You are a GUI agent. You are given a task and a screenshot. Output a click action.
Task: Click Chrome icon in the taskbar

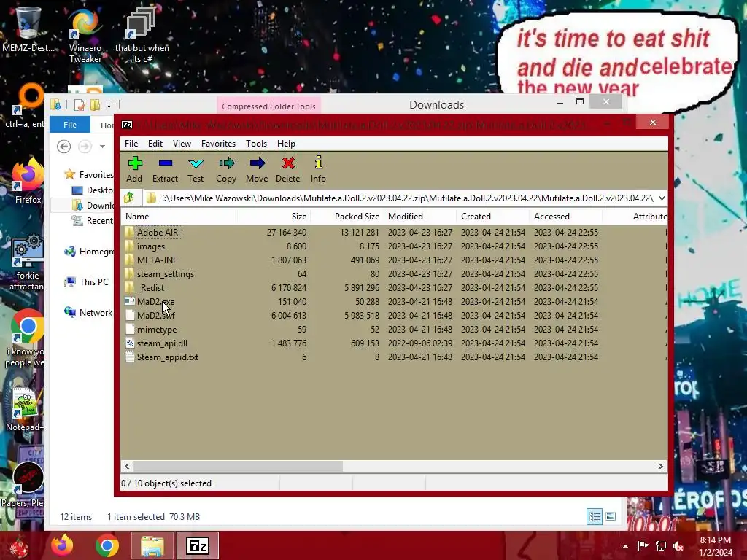[x=107, y=545]
